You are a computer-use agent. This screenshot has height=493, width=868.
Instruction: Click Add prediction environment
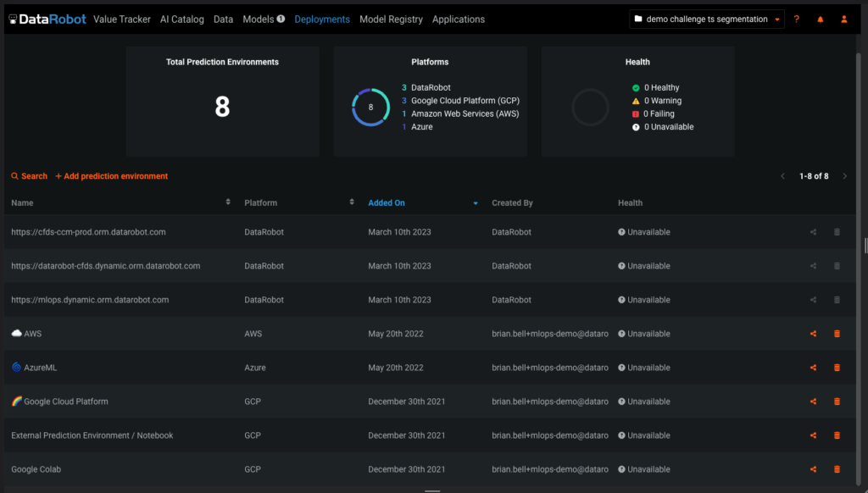coord(111,176)
